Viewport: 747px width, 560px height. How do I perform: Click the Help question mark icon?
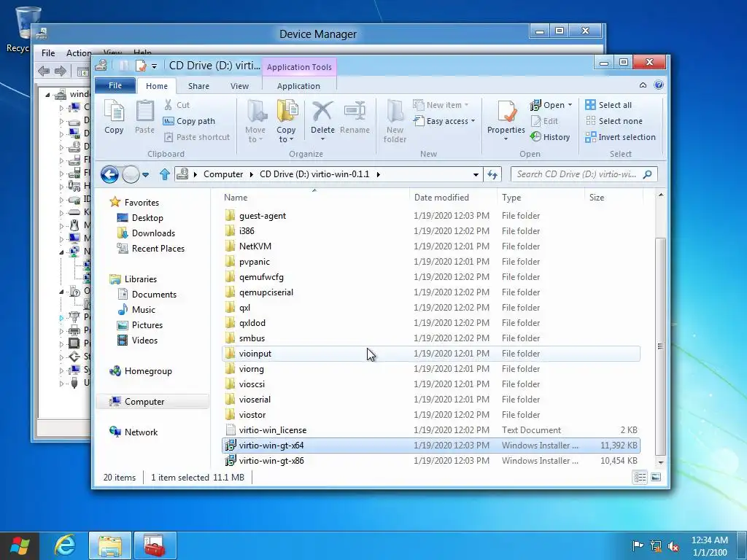[x=659, y=85]
